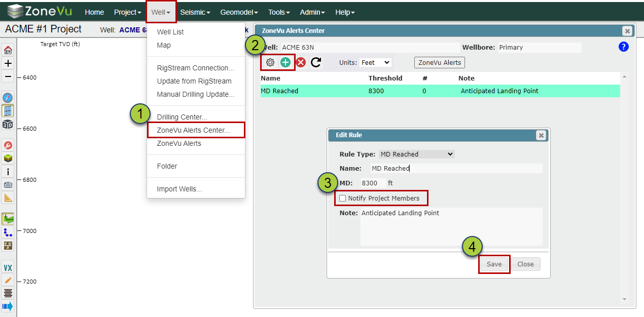Viewport: 644px width, 317px height.
Task: Delete rule with red X icon
Action: pyautogui.click(x=301, y=62)
